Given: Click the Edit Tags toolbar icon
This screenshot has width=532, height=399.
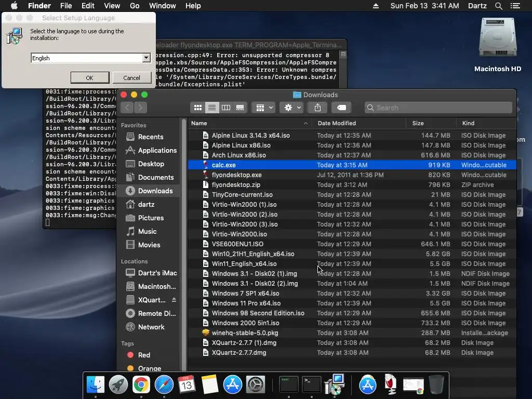Looking at the screenshot, I should (x=342, y=108).
